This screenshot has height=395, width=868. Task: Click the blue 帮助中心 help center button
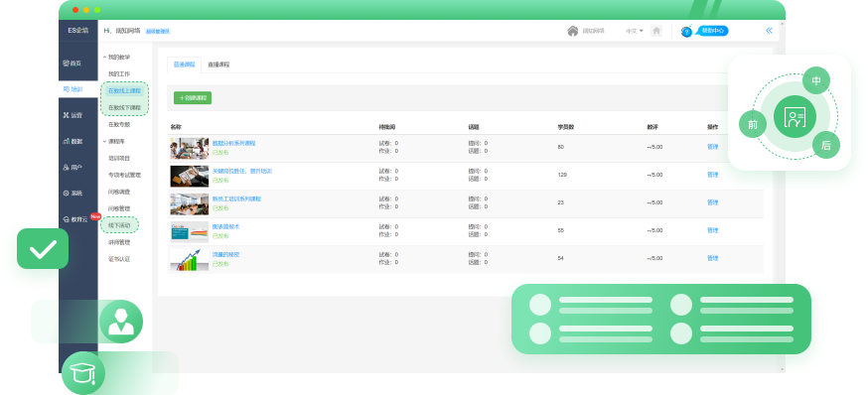(712, 31)
